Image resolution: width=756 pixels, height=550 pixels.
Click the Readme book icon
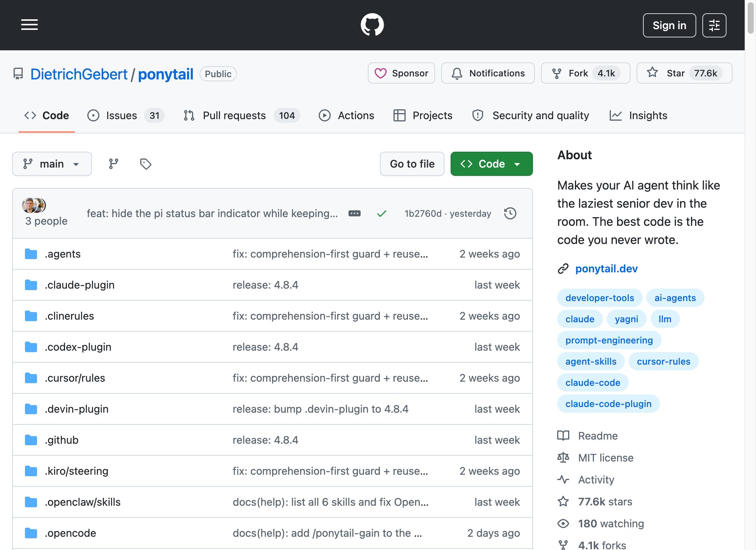click(563, 436)
